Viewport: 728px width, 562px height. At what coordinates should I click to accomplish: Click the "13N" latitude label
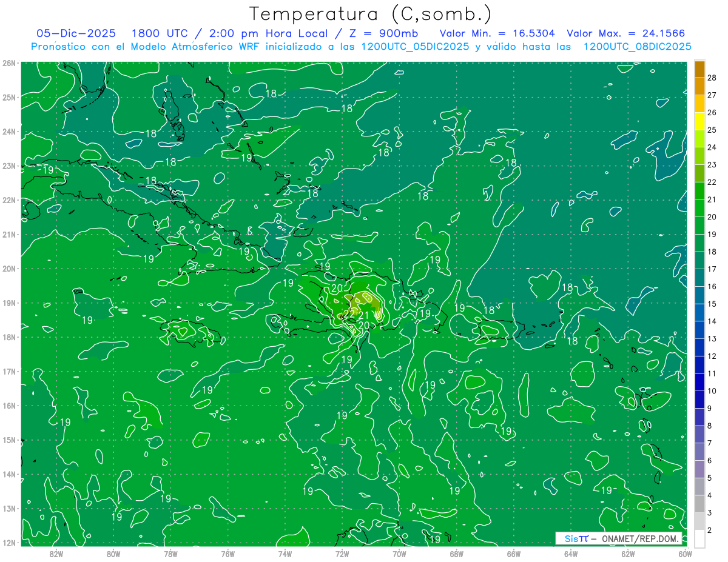click(x=9, y=508)
